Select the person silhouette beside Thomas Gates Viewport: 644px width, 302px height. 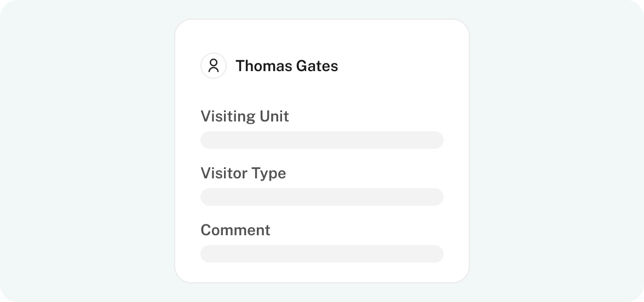[213, 66]
